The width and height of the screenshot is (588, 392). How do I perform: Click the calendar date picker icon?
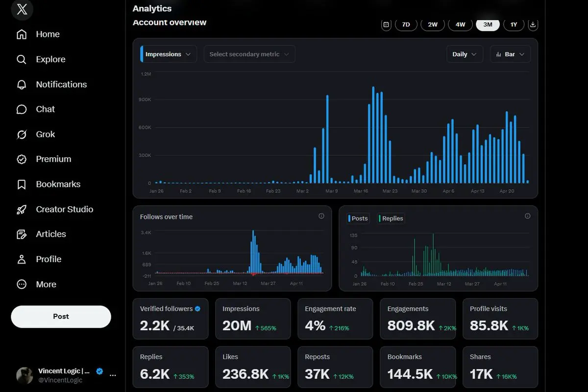pyautogui.click(x=386, y=24)
